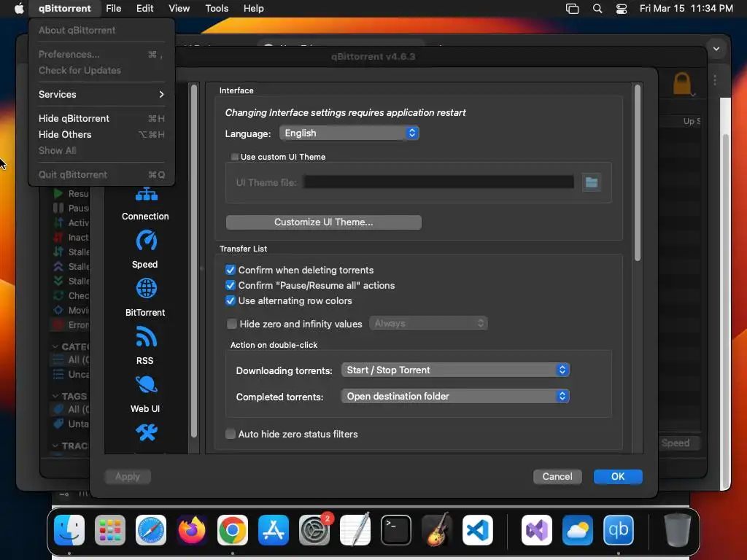The height and width of the screenshot is (560, 747).
Task: Uncheck Use alternating row colors
Action: (x=231, y=300)
